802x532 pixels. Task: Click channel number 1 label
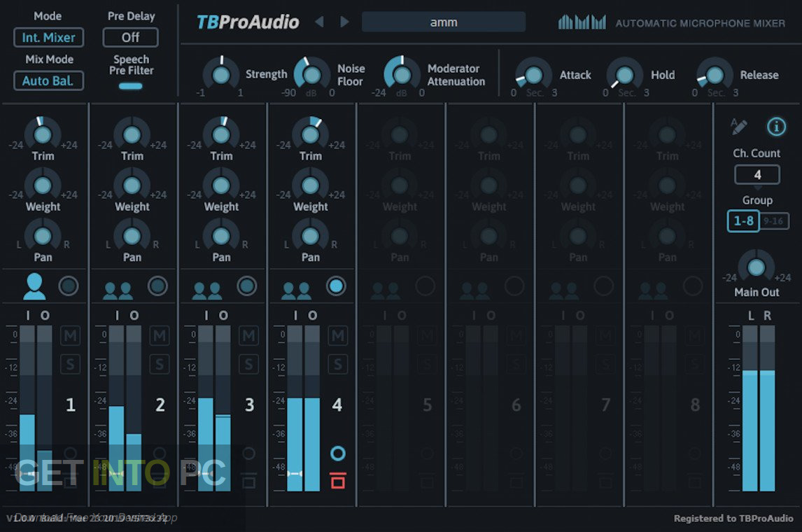click(x=71, y=405)
